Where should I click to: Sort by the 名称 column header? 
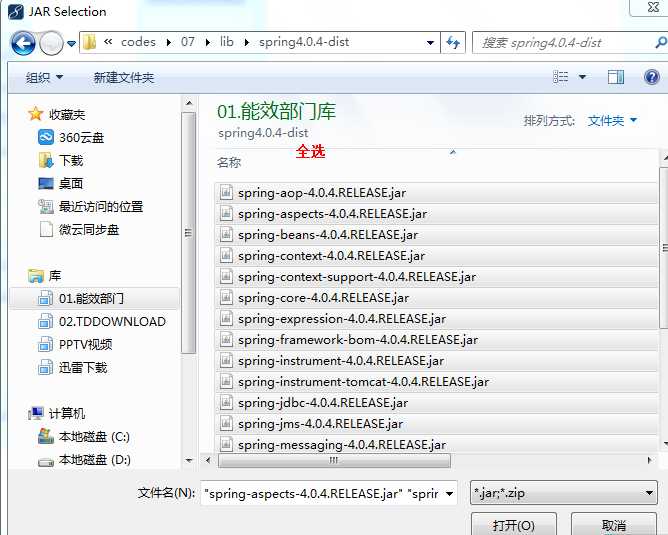pos(229,162)
